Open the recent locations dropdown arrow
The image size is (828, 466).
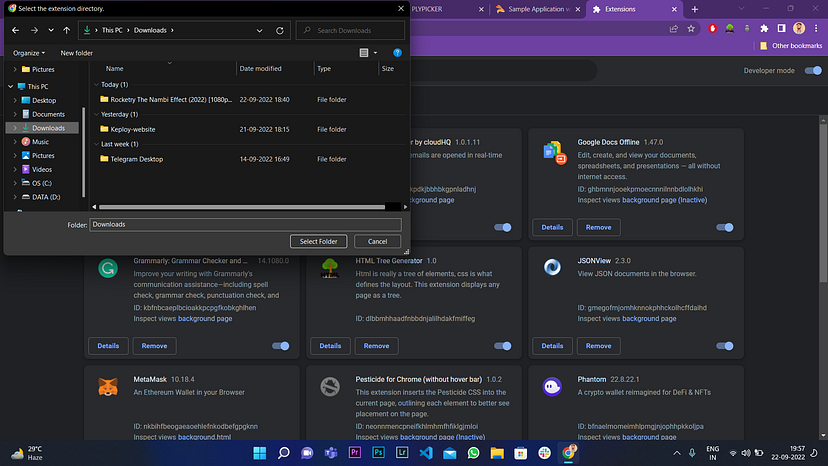(51, 31)
